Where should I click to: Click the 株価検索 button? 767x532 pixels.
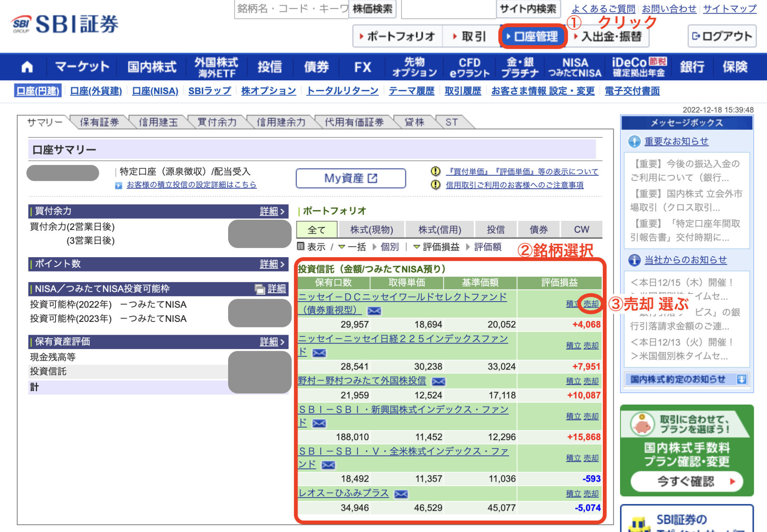tap(372, 9)
